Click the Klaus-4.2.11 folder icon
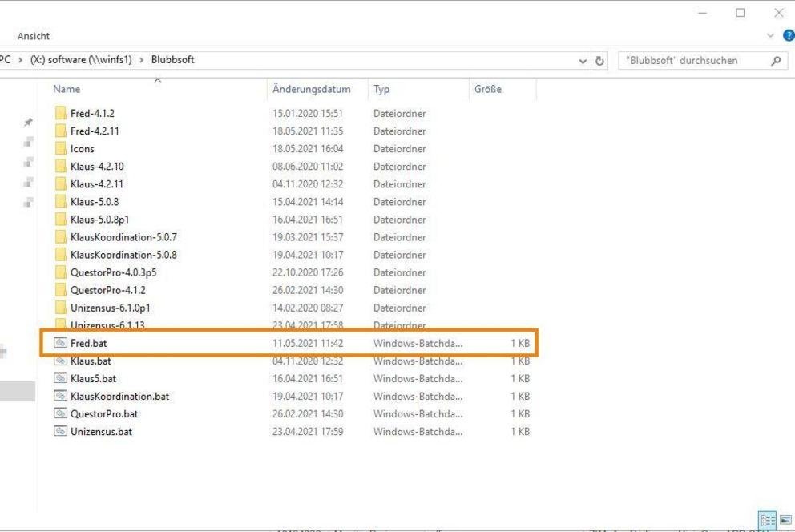The width and height of the screenshot is (795, 532). [x=60, y=184]
